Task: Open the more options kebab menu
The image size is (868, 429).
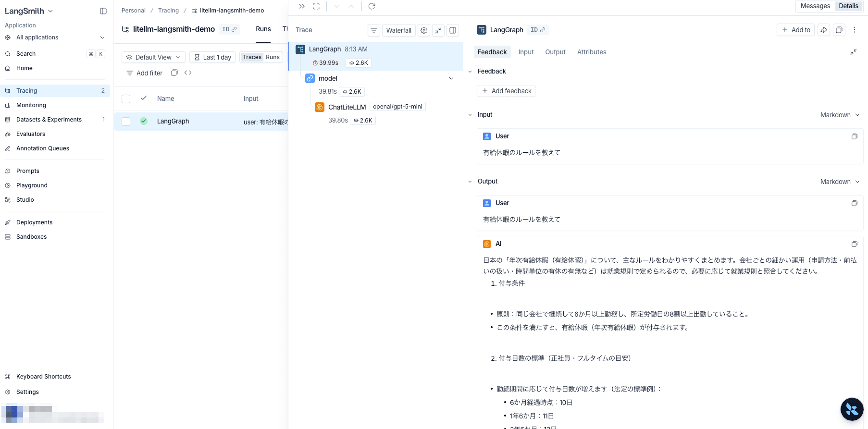Action: pos(855,30)
